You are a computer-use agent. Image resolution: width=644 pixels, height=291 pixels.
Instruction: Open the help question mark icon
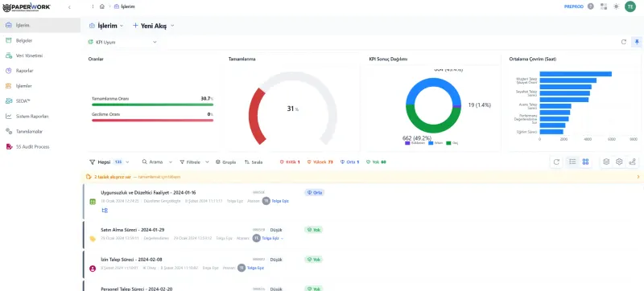click(x=591, y=6)
